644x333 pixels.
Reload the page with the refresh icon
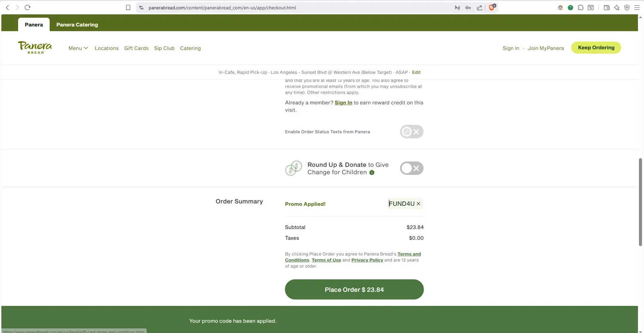tap(27, 8)
